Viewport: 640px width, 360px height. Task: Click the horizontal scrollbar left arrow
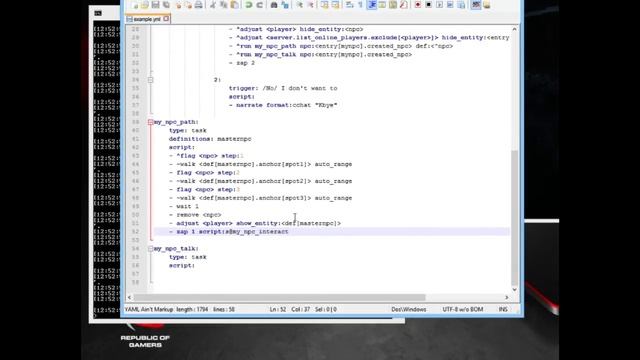pos(129,298)
